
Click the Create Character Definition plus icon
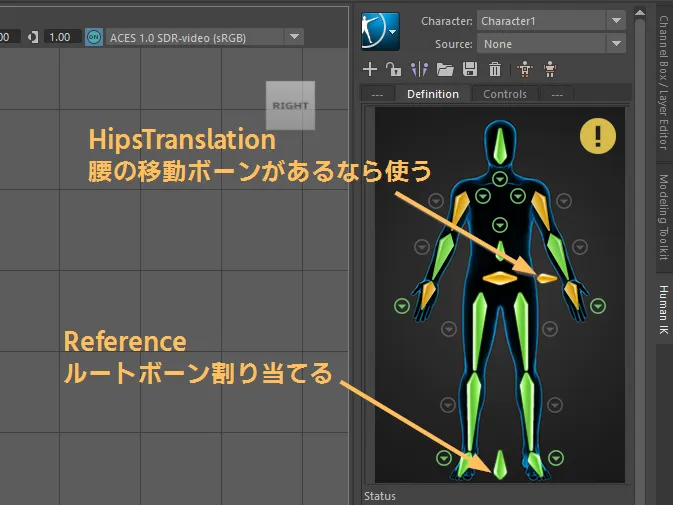tap(370, 69)
